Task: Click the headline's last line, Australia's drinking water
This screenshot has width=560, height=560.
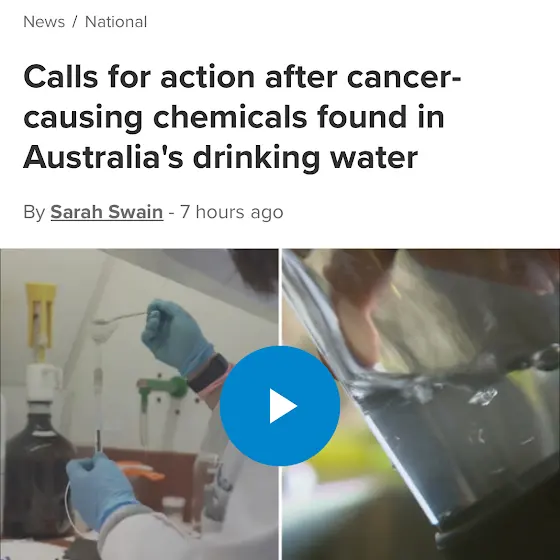Action: [x=220, y=157]
